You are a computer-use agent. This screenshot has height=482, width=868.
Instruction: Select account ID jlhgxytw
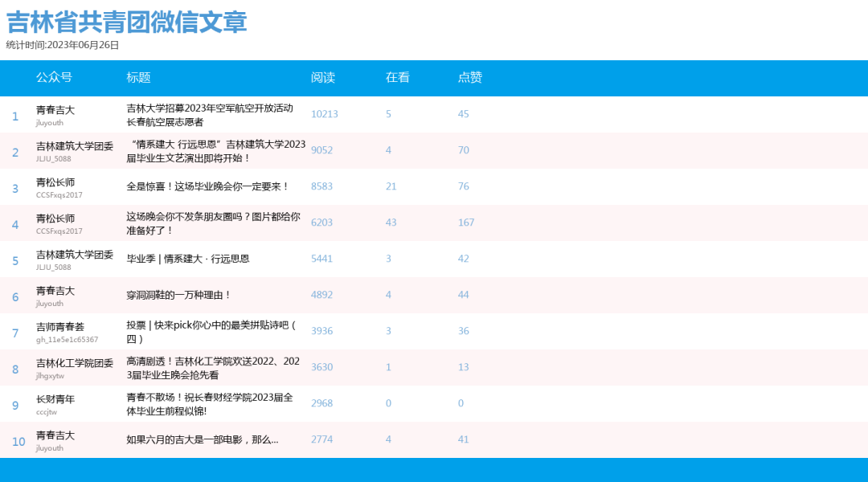51,376
